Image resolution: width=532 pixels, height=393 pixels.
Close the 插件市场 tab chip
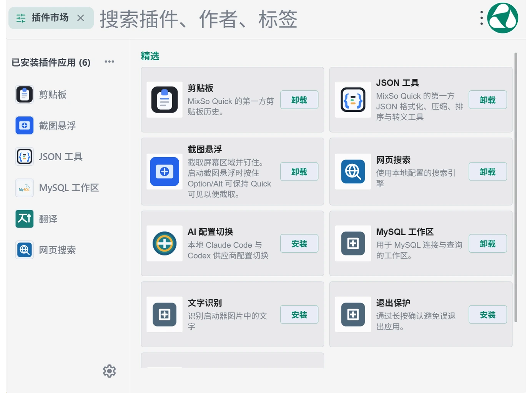tap(80, 18)
